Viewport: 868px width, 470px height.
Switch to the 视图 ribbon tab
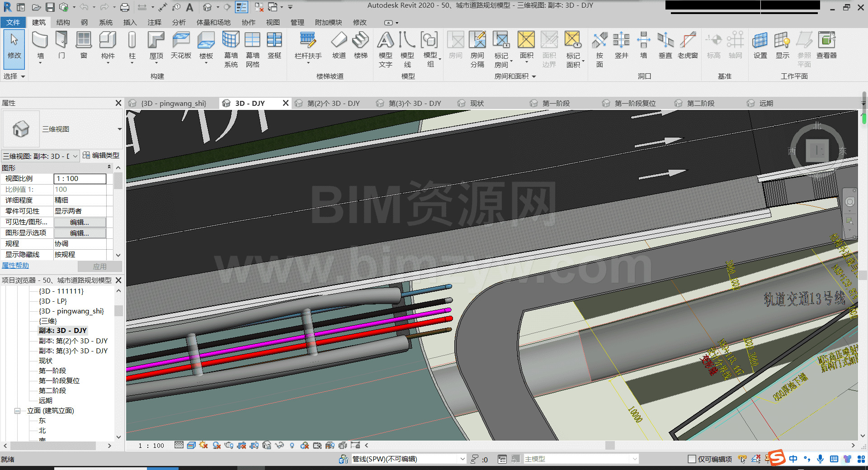click(x=273, y=22)
